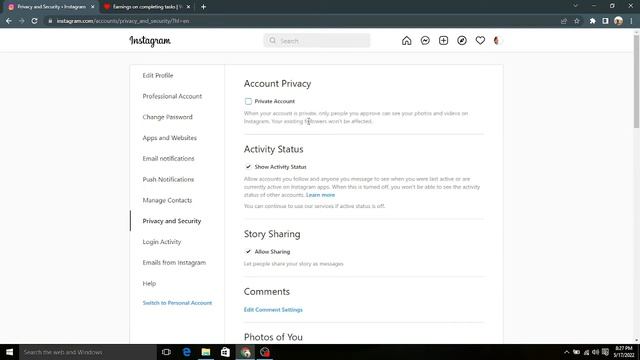This screenshot has height=360, width=640.
Task: Open Emails from Instagram section
Action: pos(174,262)
